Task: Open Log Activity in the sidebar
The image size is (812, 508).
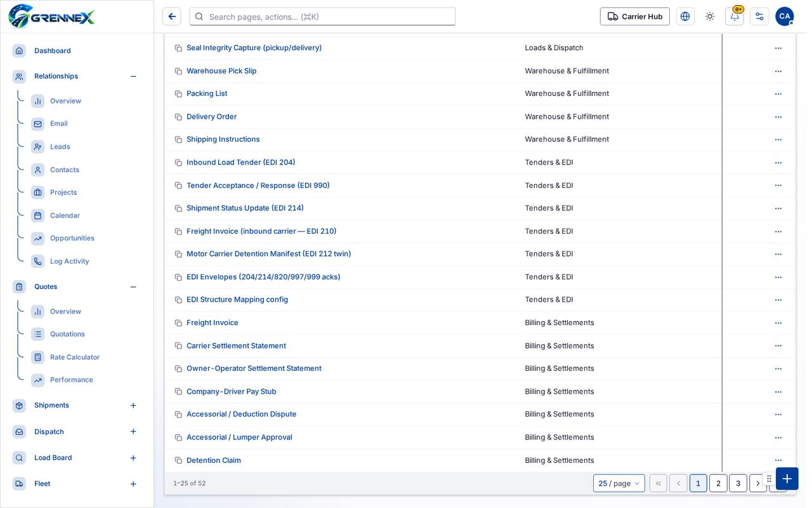Action: click(69, 261)
